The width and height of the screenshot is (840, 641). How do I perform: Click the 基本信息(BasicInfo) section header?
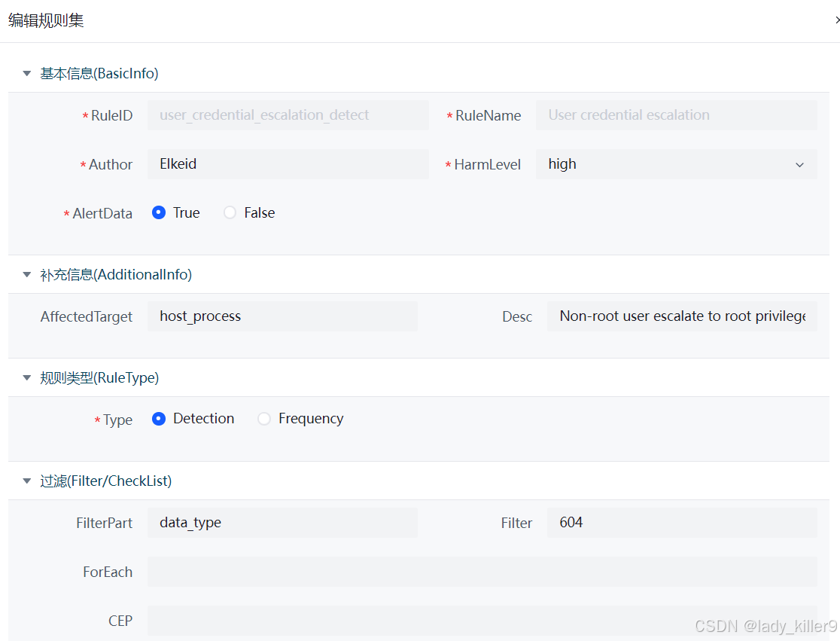tap(99, 74)
